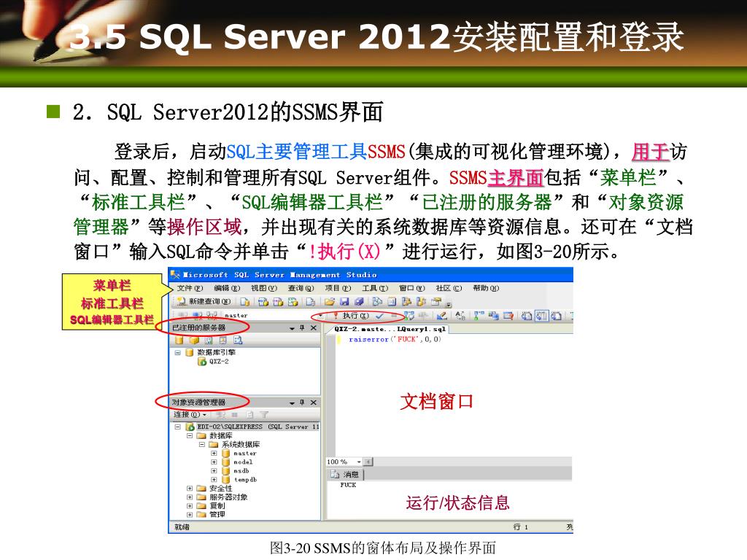This screenshot has width=747, height=560.
Task: Open the 文件(F) menu
Action: click(x=190, y=288)
